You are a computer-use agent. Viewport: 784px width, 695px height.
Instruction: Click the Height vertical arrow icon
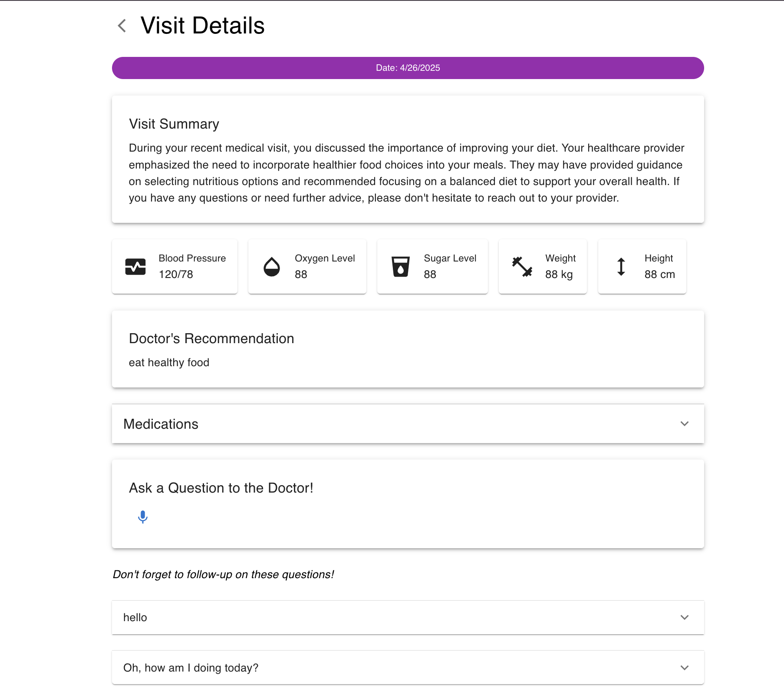click(x=621, y=267)
